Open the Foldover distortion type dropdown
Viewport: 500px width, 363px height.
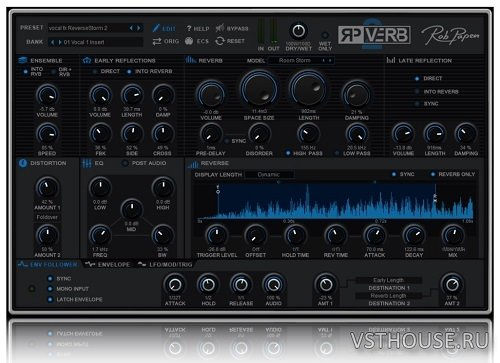47,217
